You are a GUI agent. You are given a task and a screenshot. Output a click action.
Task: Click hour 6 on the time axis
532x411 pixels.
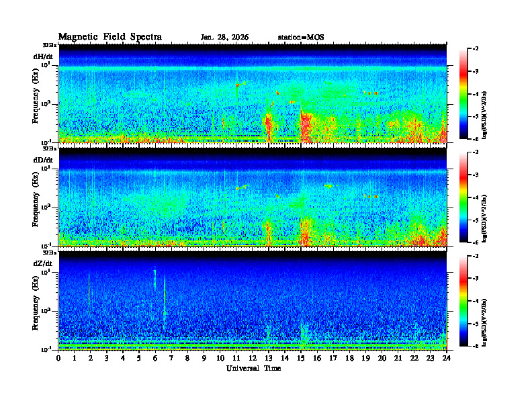[155, 359]
